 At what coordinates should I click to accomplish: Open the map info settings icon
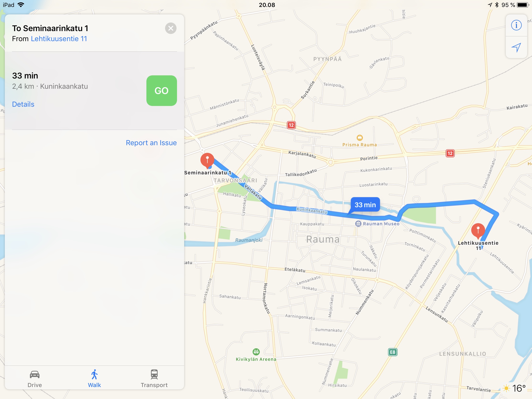tap(516, 25)
